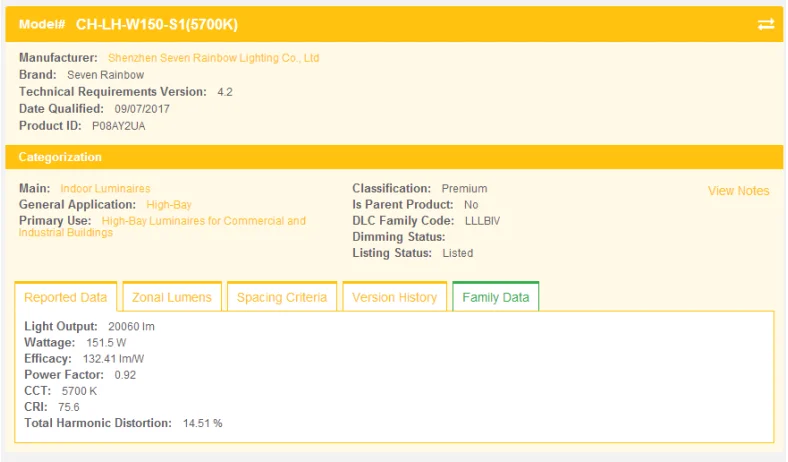Switch to the Reported Data tab
Screen dimensions: 788x462
66,297
